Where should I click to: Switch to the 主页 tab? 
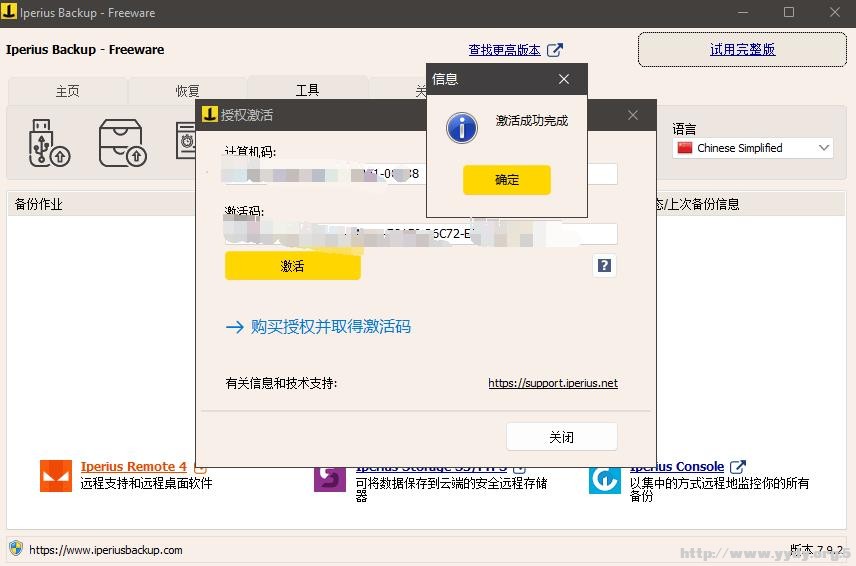tap(67, 91)
